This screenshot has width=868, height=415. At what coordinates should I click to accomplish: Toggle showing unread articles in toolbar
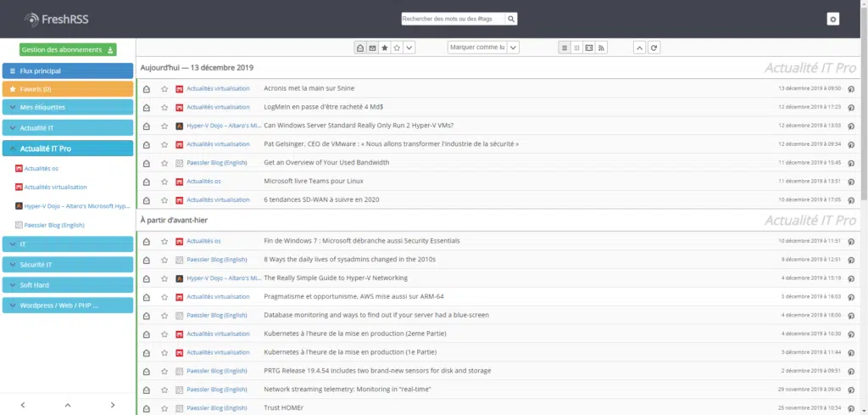[x=373, y=48]
